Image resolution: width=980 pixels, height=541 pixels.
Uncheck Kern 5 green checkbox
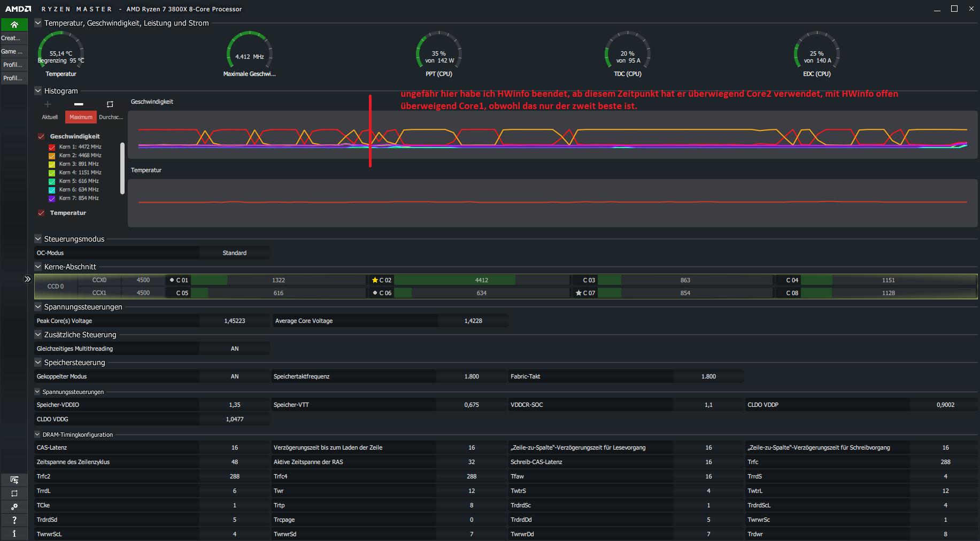click(x=52, y=181)
